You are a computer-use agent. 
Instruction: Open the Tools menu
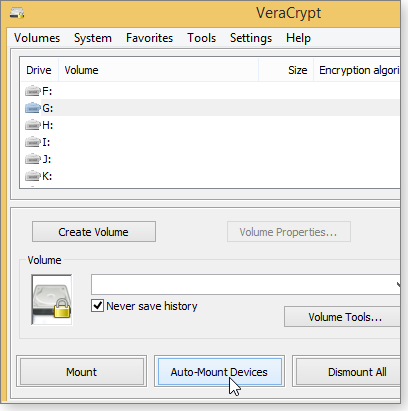[x=201, y=38]
